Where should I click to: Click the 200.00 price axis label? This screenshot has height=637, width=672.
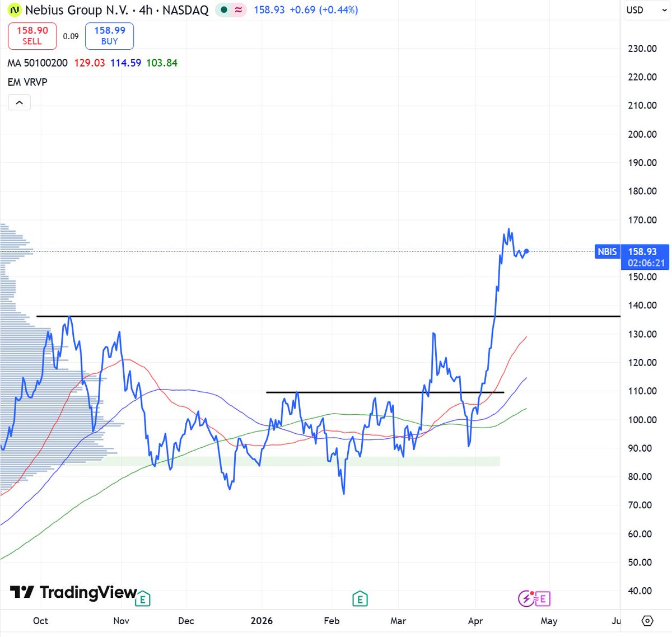[642, 134]
